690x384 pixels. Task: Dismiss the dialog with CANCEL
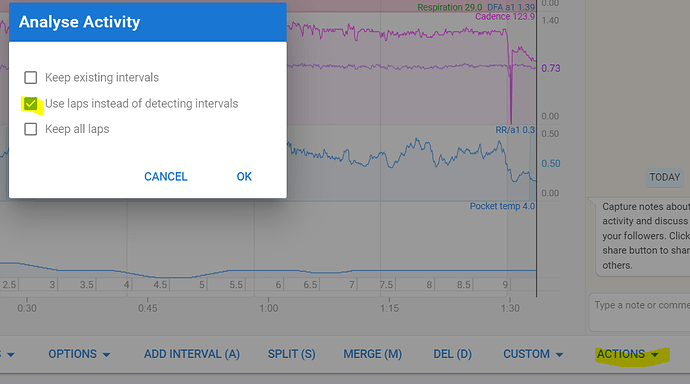click(166, 176)
